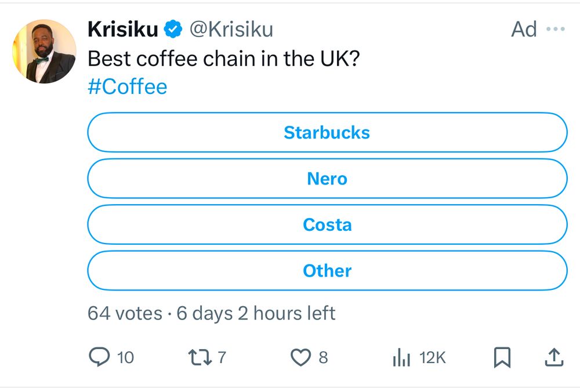This screenshot has height=392, width=580.
Task: Open the three-dot more options menu
Action: point(556,29)
